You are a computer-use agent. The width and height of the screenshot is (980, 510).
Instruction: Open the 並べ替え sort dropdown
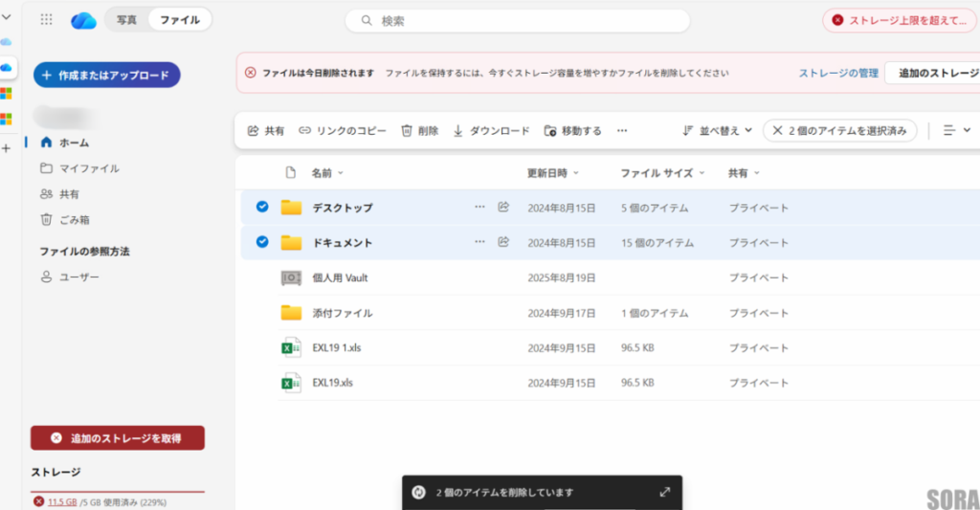click(717, 130)
